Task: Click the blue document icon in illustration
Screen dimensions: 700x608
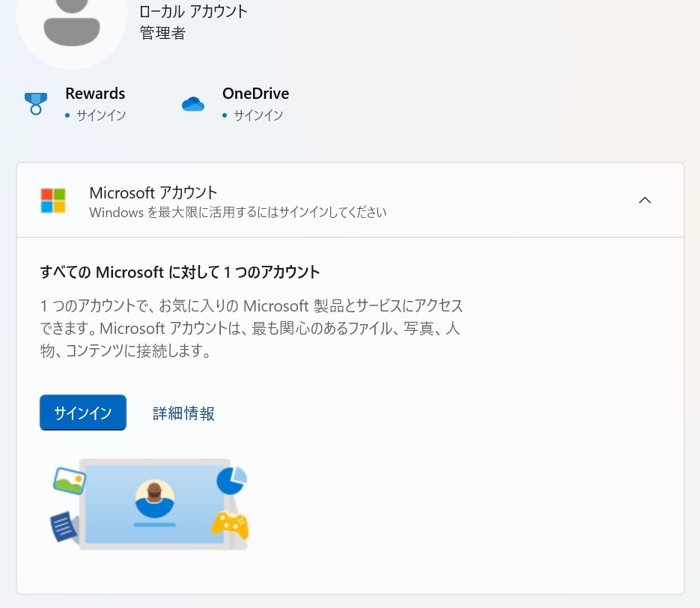Action: point(64,526)
